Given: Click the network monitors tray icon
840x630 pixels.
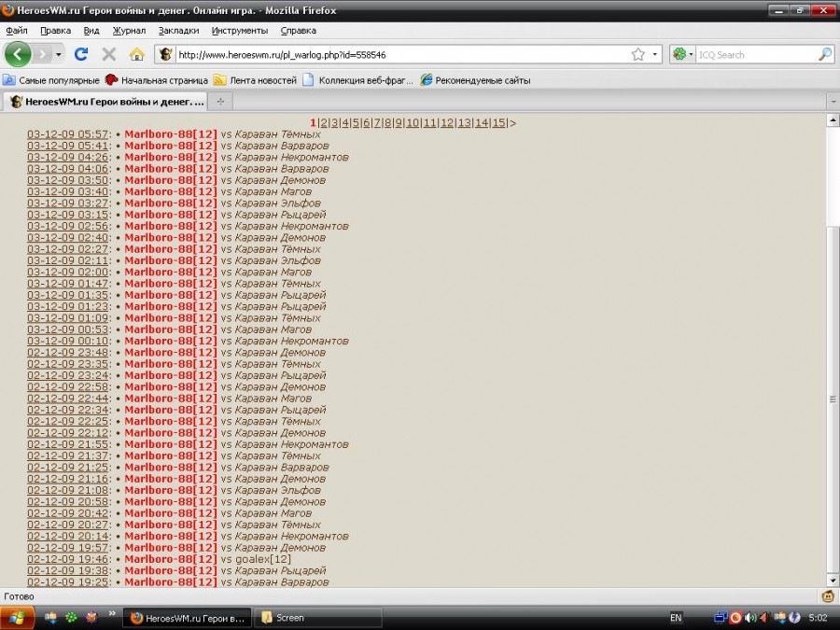Looking at the screenshot, I should pos(721,618).
